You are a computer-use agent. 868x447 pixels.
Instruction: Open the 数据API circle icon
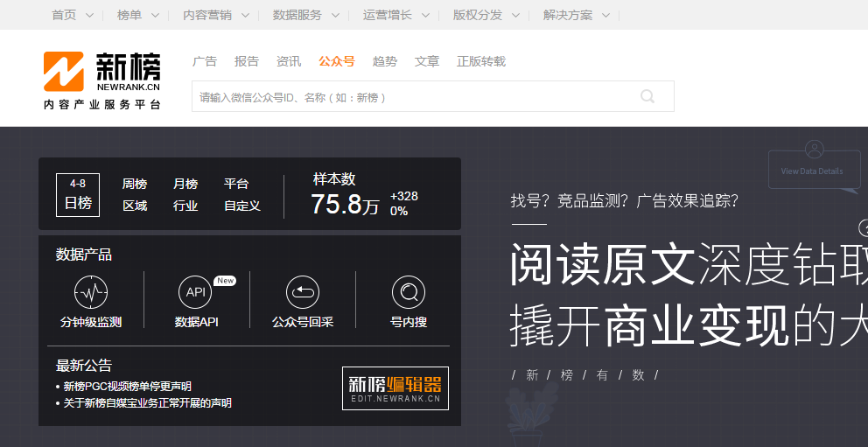195,291
